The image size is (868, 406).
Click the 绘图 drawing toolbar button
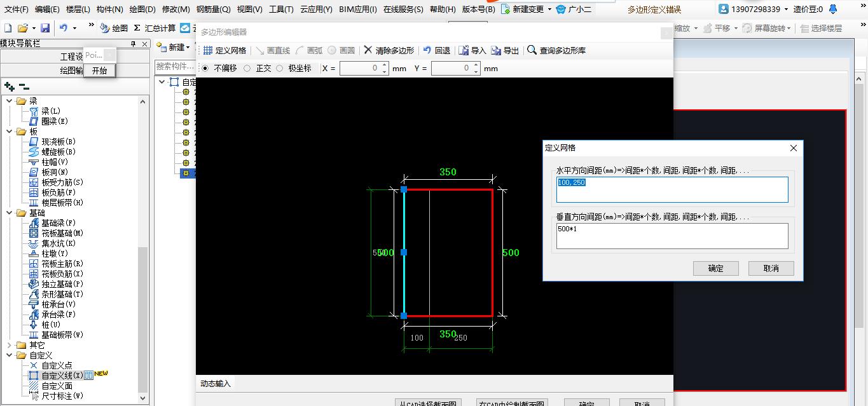click(114, 28)
